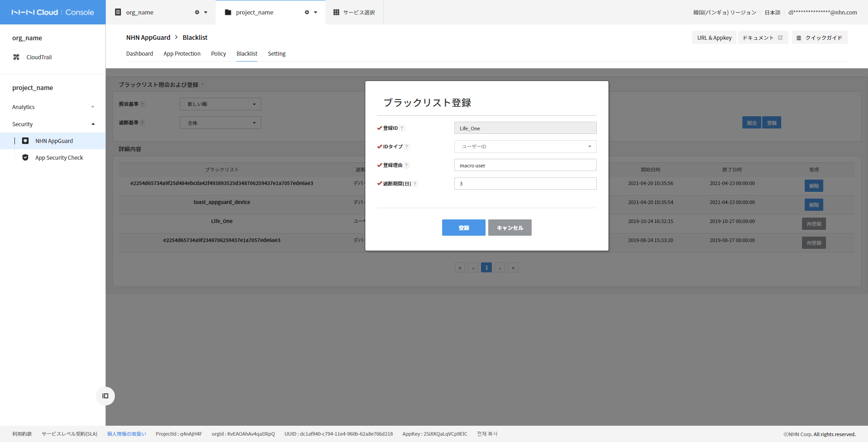The width and height of the screenshot is (868, 442).
Task: Open the account email menu
Action: click(x=823, y=12)
